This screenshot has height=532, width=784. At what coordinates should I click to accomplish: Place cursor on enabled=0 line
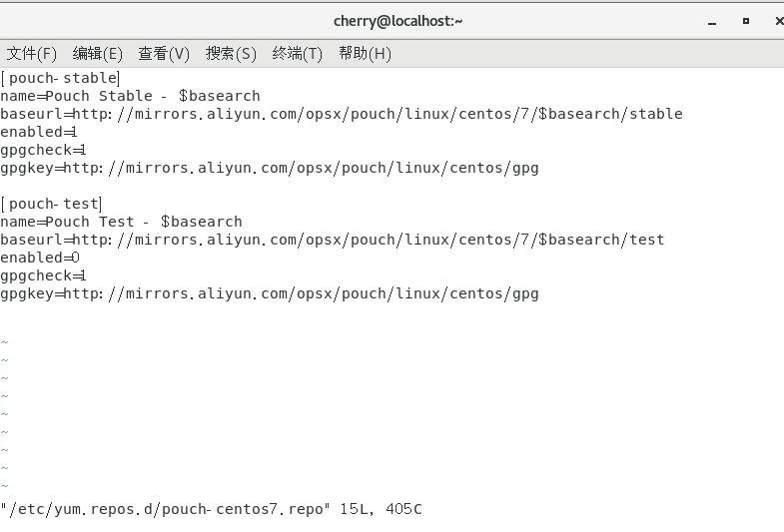(40, 258)
